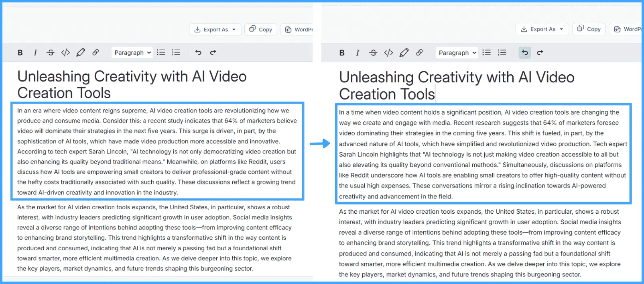Click 'Sarah Lincoln highlights that' in right editor
644x284 pixels.
click(x=380, y=155)
